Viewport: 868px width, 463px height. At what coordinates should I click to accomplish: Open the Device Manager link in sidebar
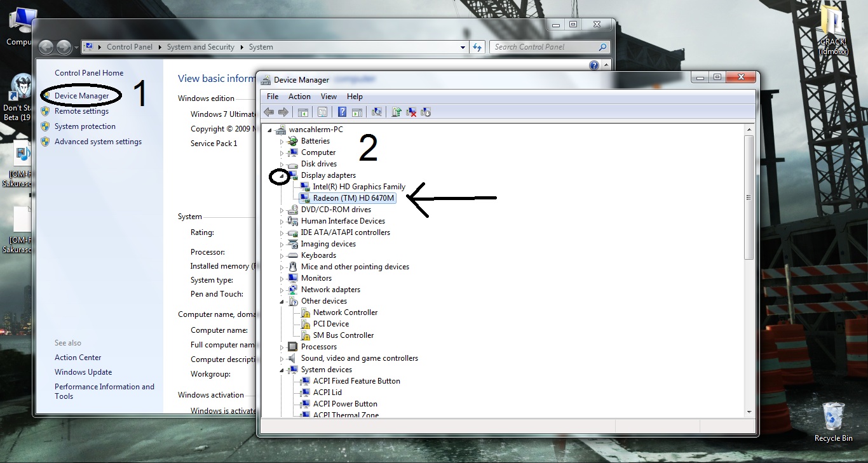coord(81,96)
